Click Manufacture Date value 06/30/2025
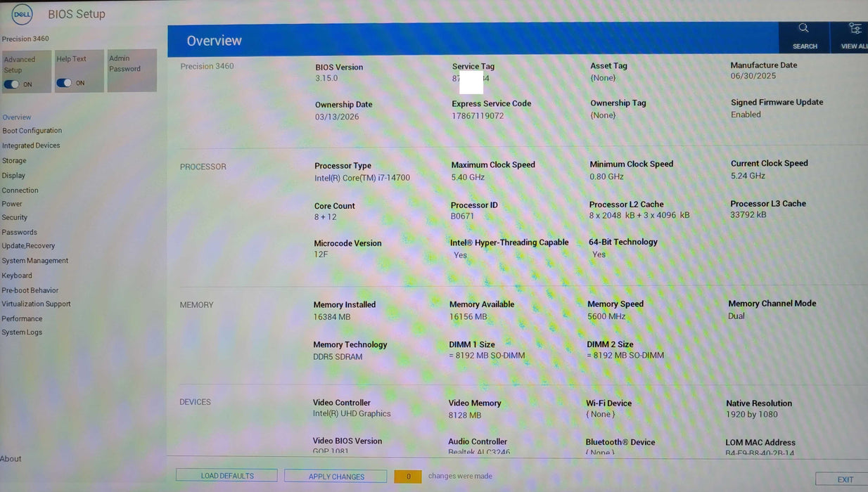The image size is (868, 492). coord(753,77)
